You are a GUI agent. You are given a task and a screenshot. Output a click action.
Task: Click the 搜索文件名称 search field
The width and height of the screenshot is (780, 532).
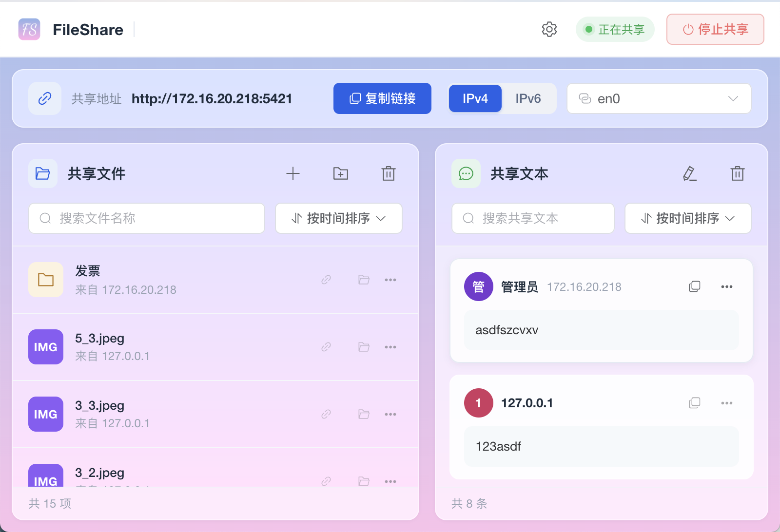point(147,218)
